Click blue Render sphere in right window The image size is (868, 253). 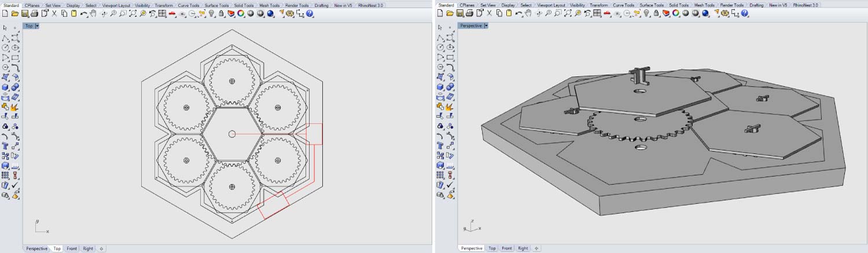pos(705,13)
